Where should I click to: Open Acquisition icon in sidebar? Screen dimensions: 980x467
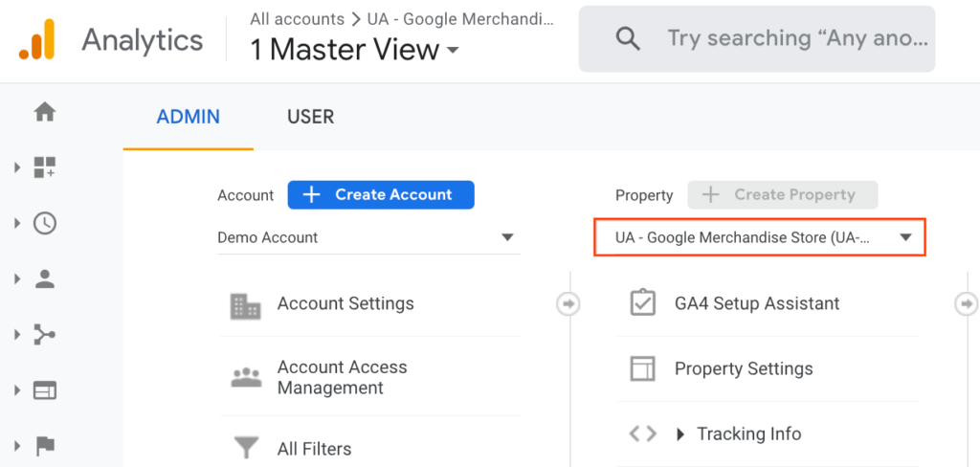click(x=45, y=335)
